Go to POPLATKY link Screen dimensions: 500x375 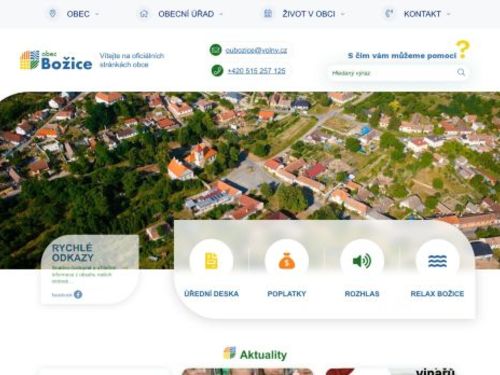tap(287, 294)
